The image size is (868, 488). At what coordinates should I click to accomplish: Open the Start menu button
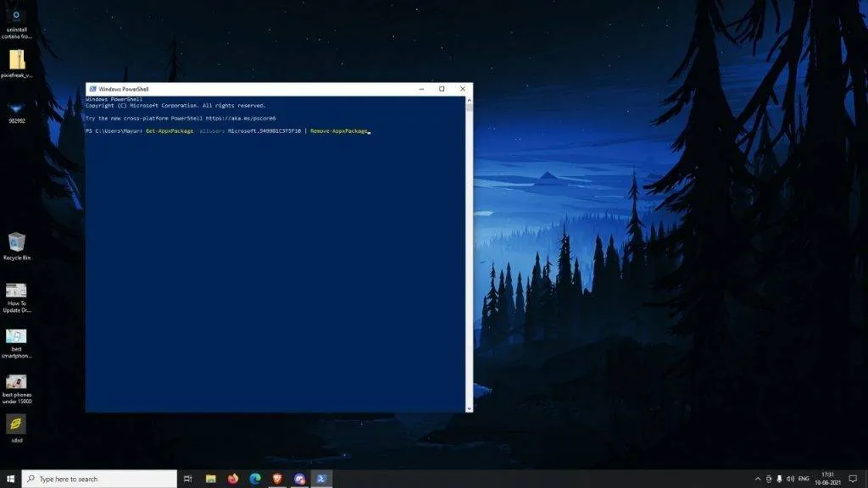[x=9, y=479]
